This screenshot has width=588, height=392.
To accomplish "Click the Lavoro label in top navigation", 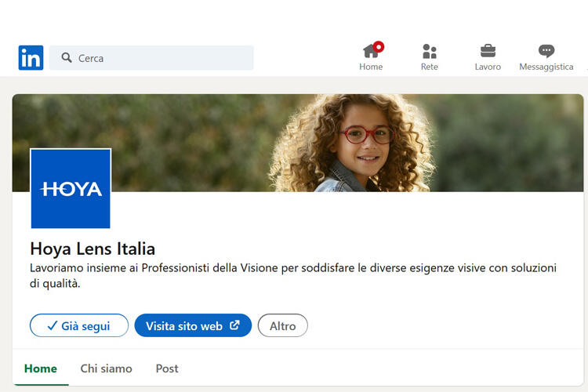I will pos(488,67).
